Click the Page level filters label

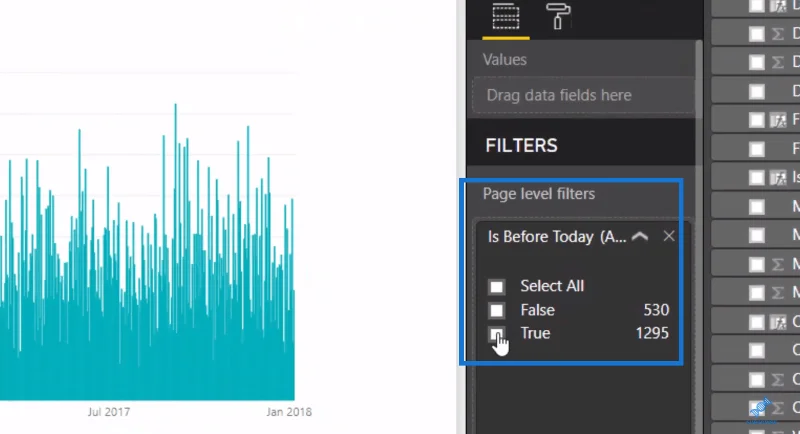[539, 194]
